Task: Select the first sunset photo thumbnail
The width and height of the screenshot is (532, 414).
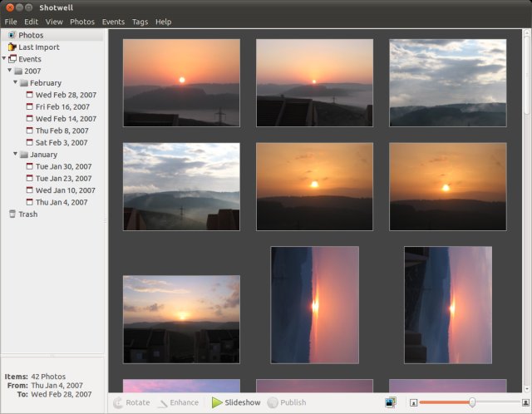Action: pos(181,82)
